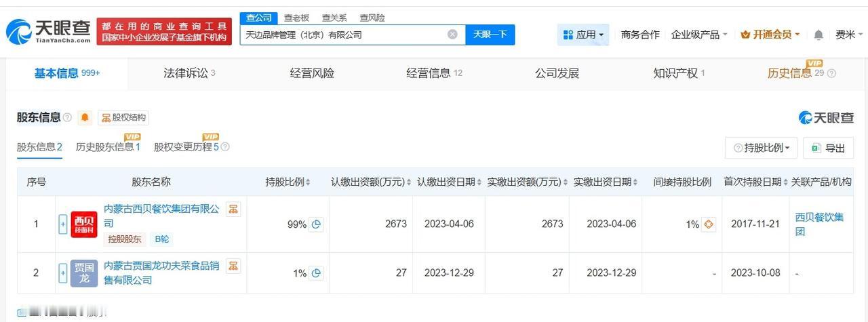This screenshot has width=868, height=322.
Task: Select the 股东信息 2 sub-tab
Action: click(x=39, y=147)
